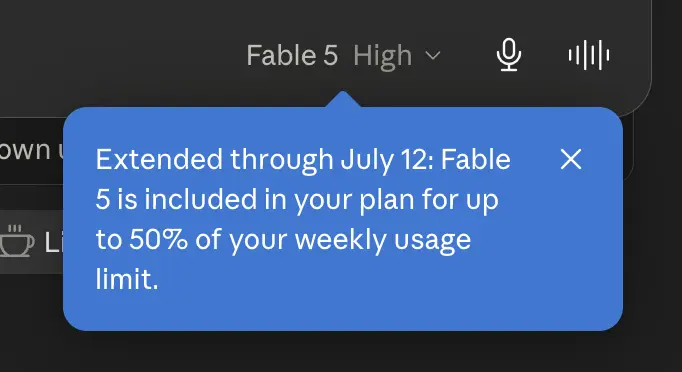Select the High effort level label
The width and height of the screenshot is (682, 372).
tap(382, 56)
